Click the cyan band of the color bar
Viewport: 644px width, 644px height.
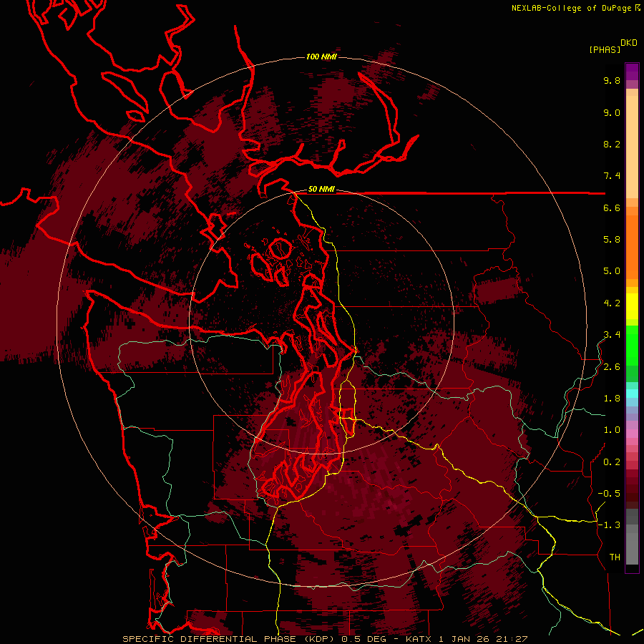(632, 394)
